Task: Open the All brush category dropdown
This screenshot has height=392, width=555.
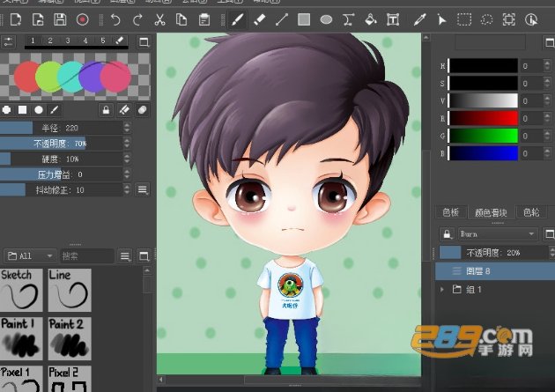Action: pos(30,255)
